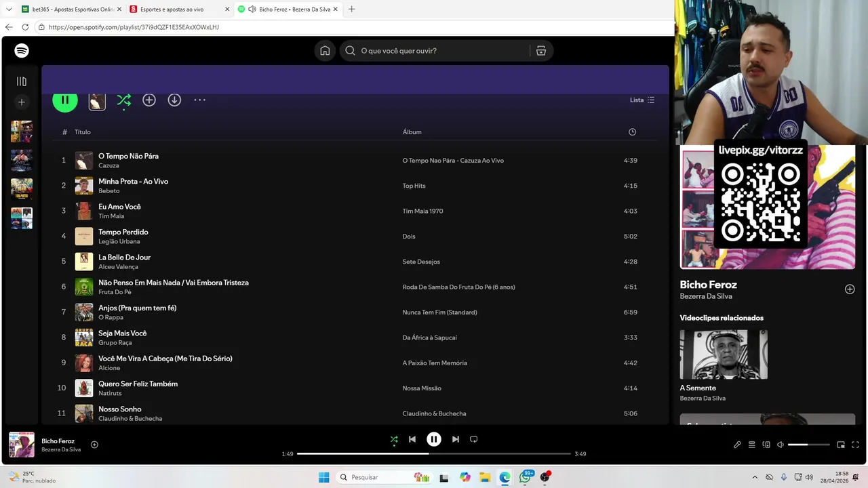The image size is (868, 488).
Task: Open Bicho Feroz title in right panel
Action: pos(708,285)
